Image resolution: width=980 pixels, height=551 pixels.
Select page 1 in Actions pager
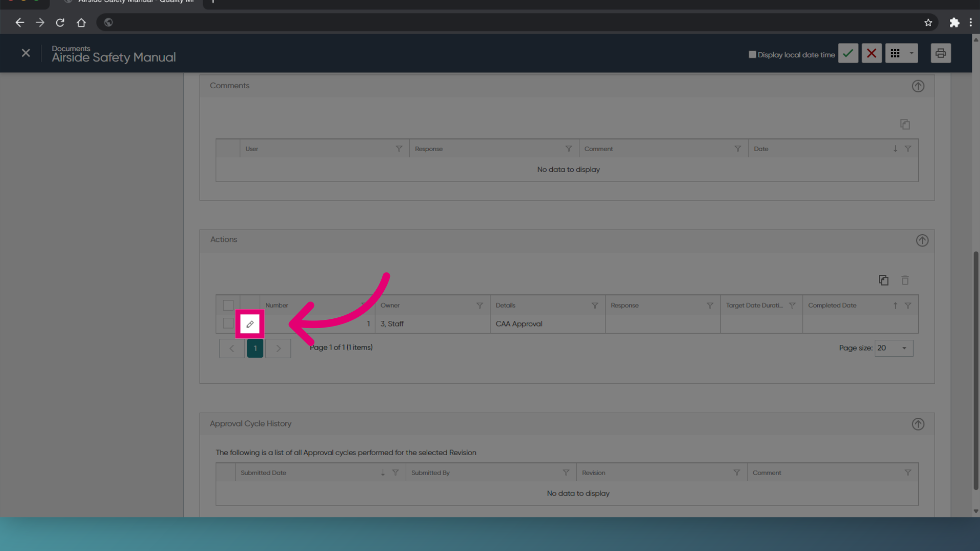tap(255, 348)
